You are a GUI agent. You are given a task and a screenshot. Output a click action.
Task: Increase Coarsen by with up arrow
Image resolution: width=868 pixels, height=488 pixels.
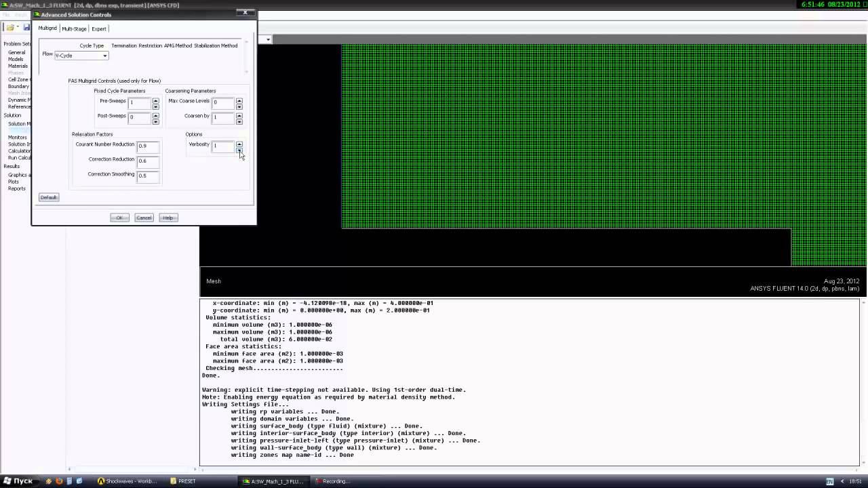tap(239, 115)
